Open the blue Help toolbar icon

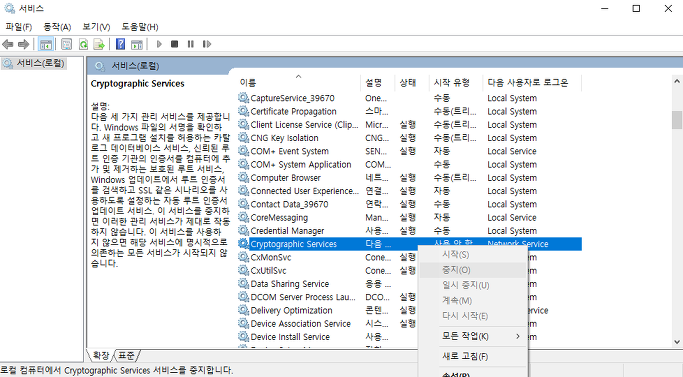click(121, 44)
